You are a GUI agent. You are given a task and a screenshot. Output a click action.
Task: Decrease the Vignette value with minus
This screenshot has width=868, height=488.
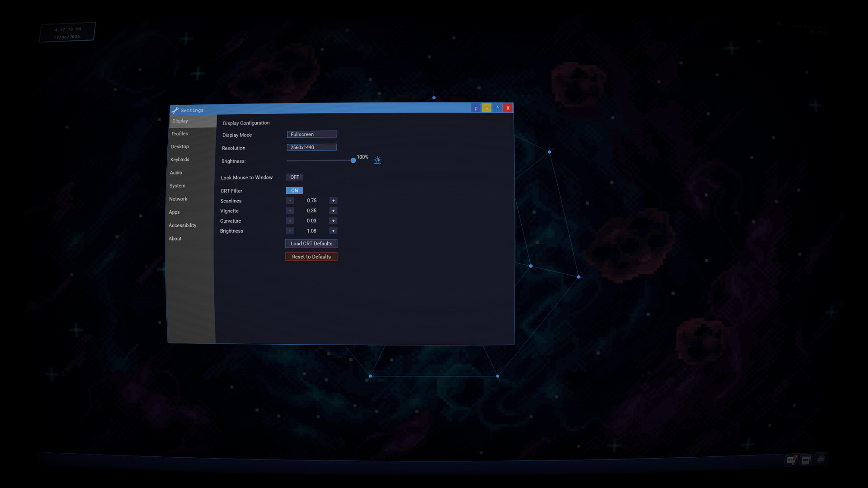coord(290,211)
